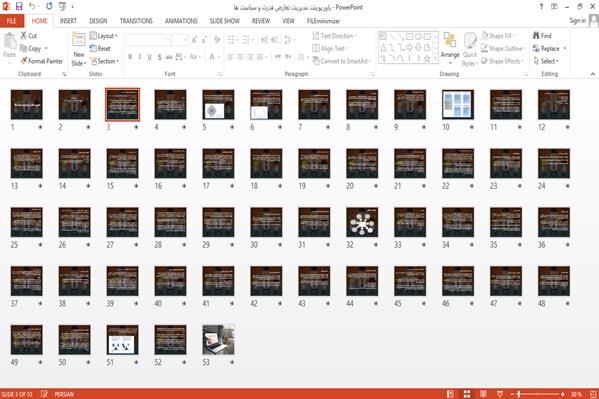Switch to Reading View in the status bar

click(483, 394)
